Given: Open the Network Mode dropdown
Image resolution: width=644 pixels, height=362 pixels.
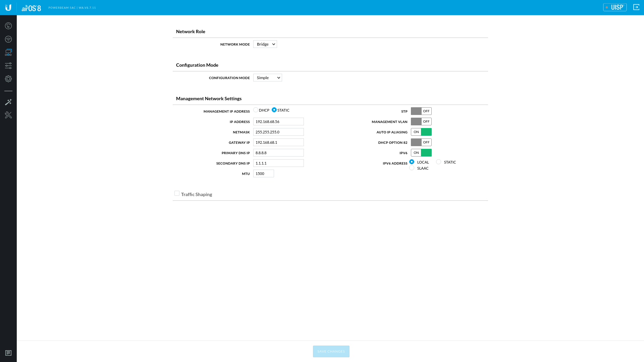Looking at the screenshot, I should tap(265, 44).
